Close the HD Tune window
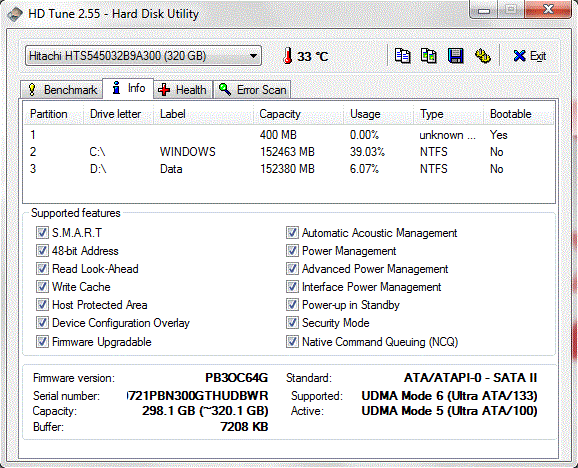The width and height of the screenshot is (578, 468). click(549, 10)
